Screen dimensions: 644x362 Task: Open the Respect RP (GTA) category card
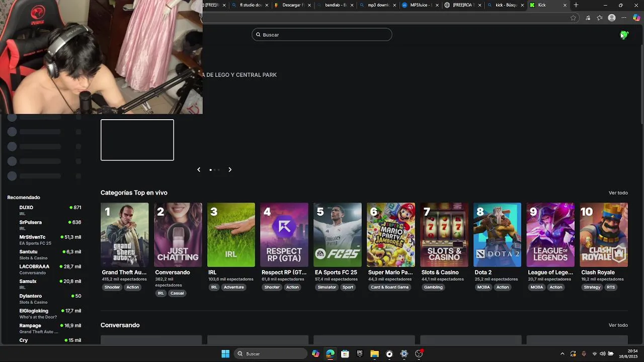click(284, 235)
